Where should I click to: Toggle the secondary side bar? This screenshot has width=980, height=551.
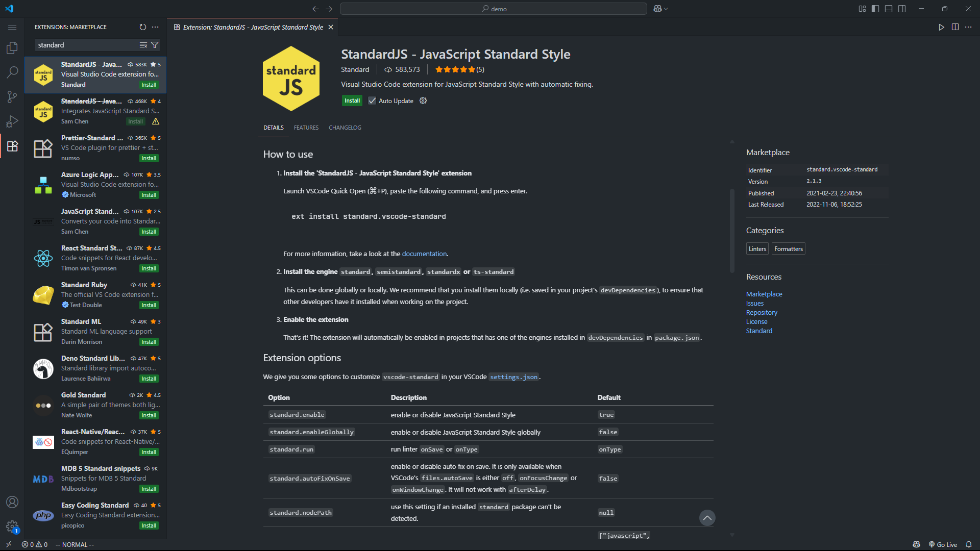[x=902, y=9]
